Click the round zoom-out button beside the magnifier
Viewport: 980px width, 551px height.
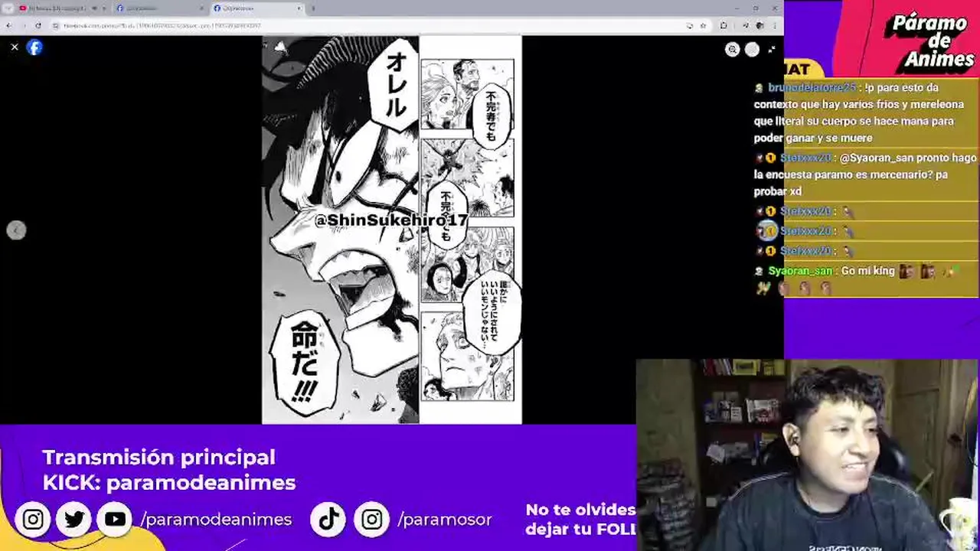753,50
